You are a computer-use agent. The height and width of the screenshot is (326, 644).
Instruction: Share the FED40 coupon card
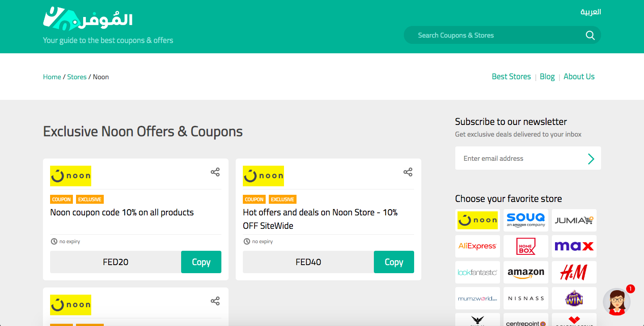click(408, 172)
